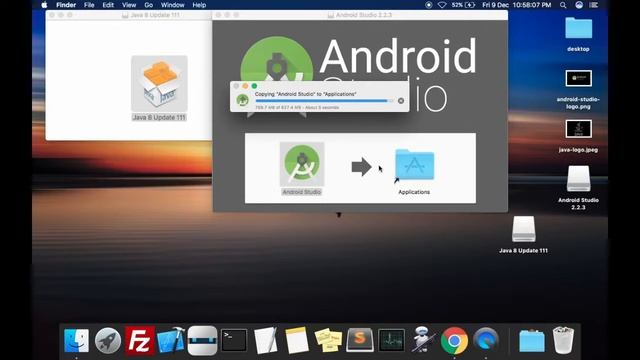Open Activity Monitor in the dock
This screenshot has height=360, width=640.
coord(391,340)
